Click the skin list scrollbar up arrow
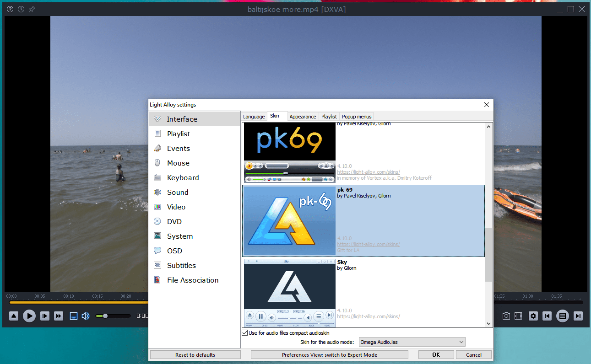 [x=488, y=127]
